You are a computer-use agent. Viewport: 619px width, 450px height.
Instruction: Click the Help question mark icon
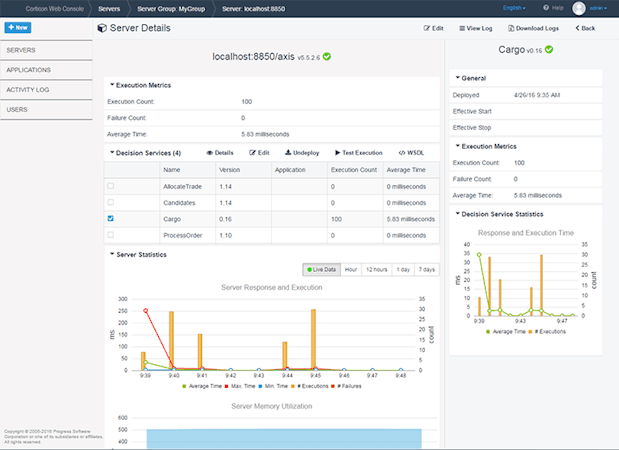tap(546, 8)
